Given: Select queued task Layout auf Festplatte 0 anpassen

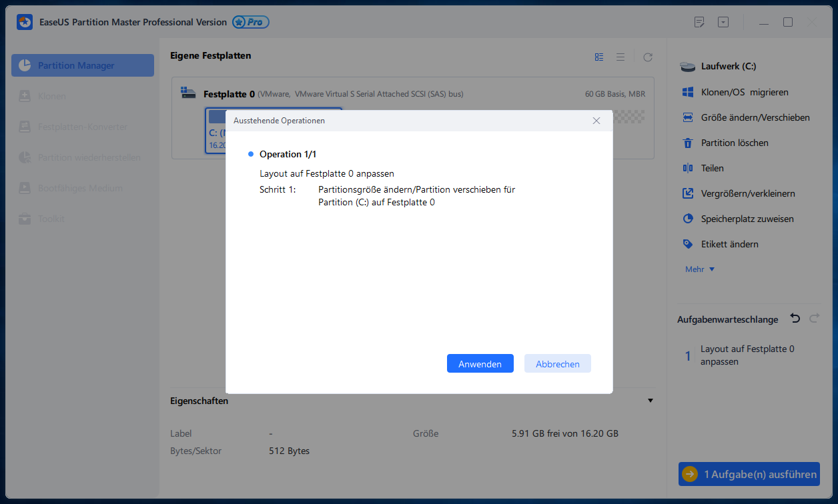Looking at the screenshot, I should [x=747, y=355].
